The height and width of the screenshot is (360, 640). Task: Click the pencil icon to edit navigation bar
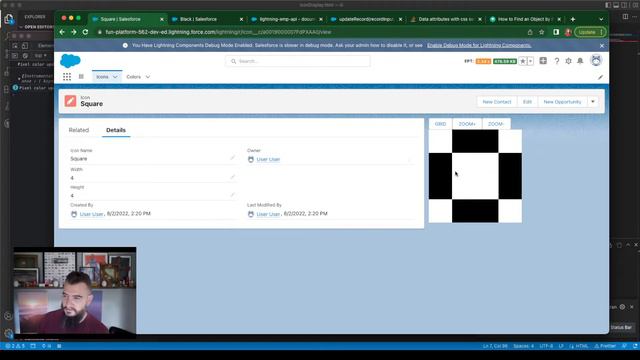pyautogui.click(x=600, y=77)
